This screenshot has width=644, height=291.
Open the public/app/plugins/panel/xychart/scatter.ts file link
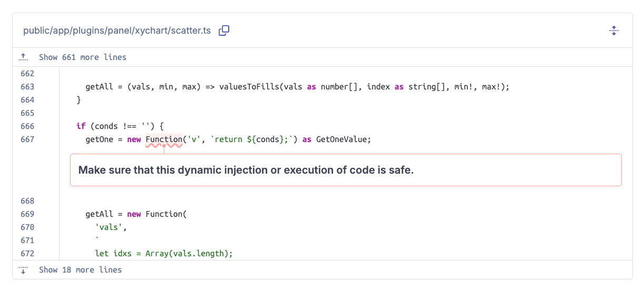point(116,31)
